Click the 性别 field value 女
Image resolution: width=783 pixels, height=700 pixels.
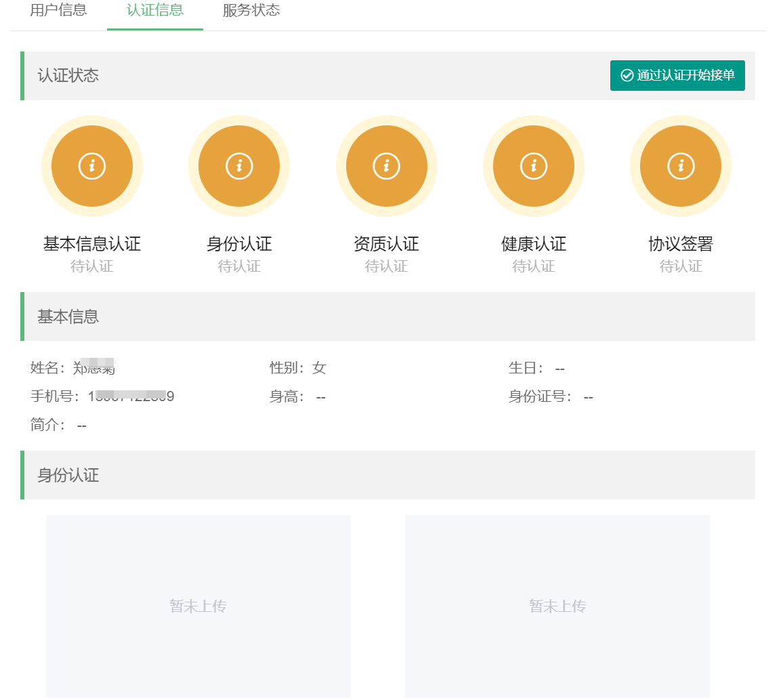click(319, 368)
